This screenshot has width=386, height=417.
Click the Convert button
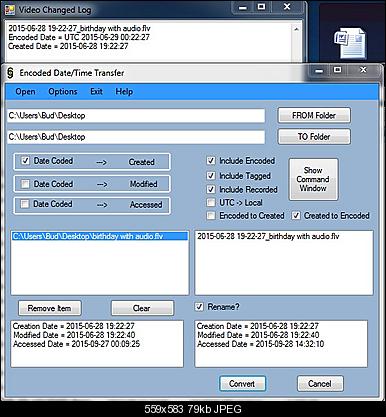coord(242,384)
